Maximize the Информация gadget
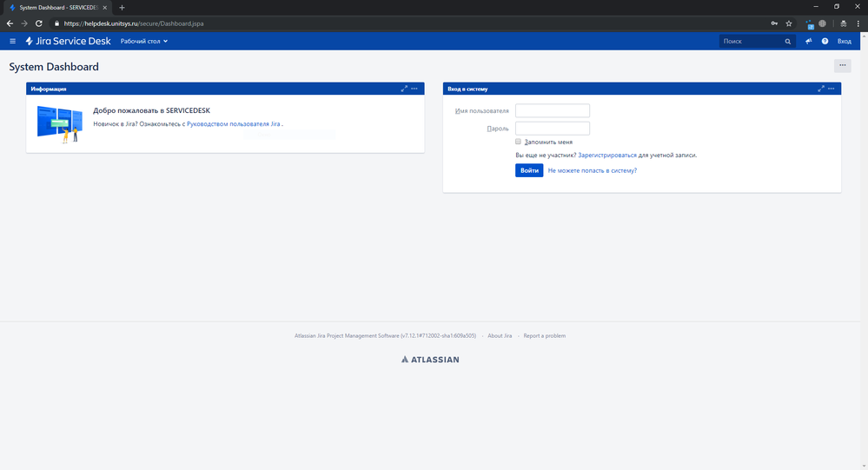Viewport: 868px width, 470px height. tap(404, 89)
